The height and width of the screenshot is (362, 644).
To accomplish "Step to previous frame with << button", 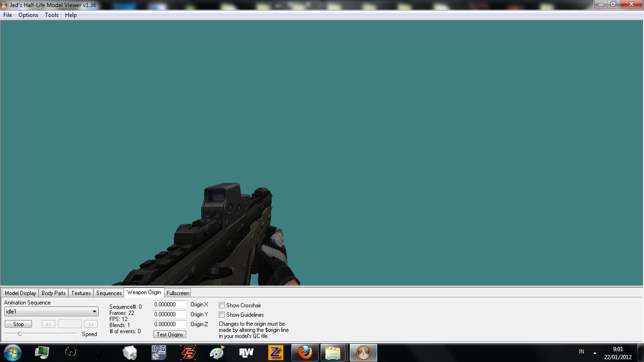I will 49,324.
